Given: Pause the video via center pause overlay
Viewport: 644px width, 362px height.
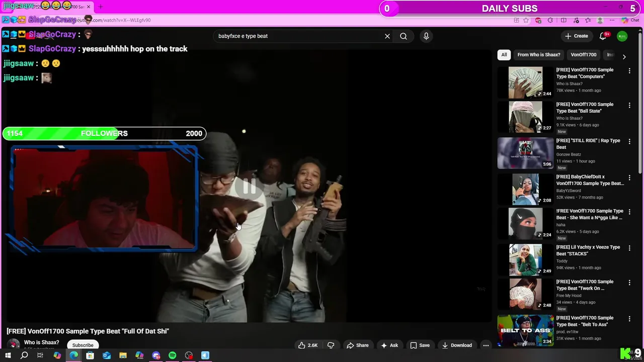Looking at the screenshot, I should [249, 187].
